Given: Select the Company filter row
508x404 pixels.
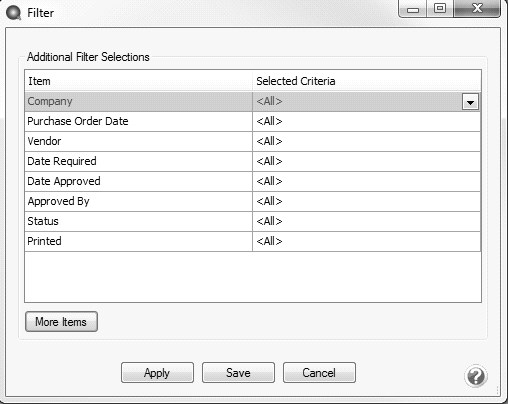Looking at the screenshot, I should [253, 101].
